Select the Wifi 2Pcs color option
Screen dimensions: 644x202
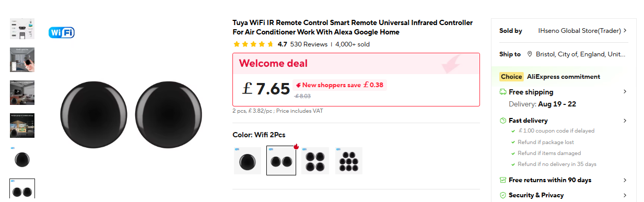pyautogui.click(x=281, y=161)
